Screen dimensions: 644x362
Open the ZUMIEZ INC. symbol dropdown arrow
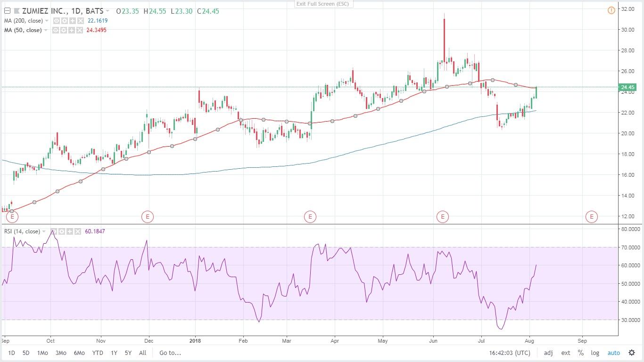(108, 10)
